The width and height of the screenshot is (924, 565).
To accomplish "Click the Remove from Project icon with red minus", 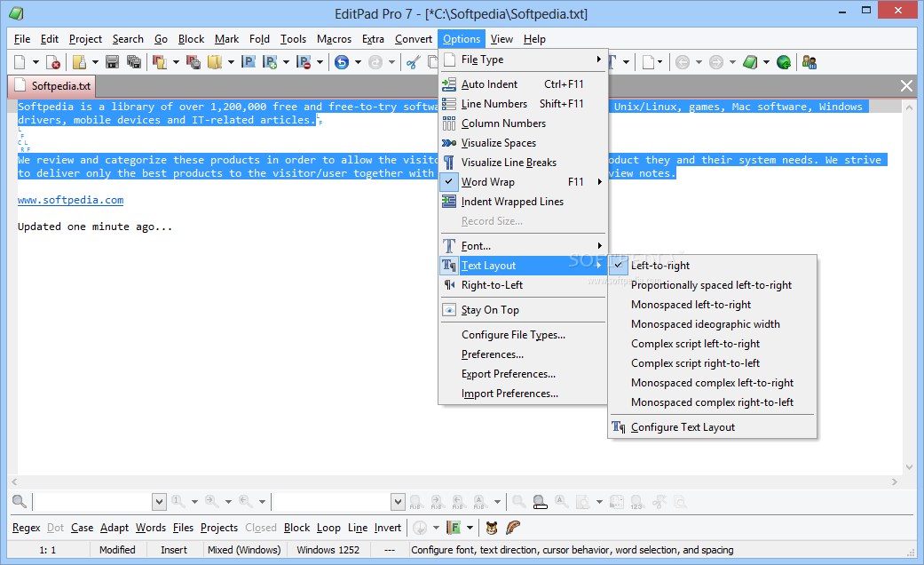I will 304,62.
